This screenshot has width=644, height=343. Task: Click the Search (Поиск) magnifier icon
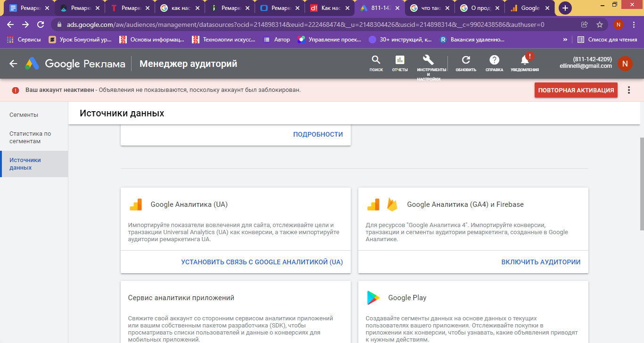pos(376,60)
